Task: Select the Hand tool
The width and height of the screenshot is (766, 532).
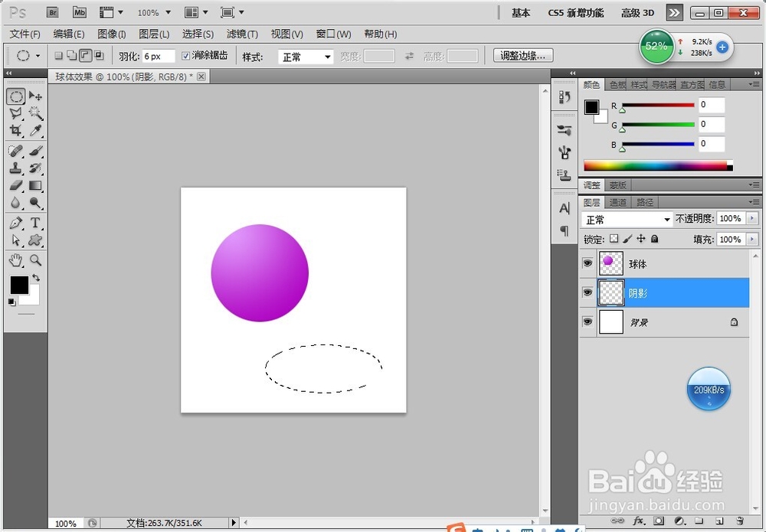Action: [x=16, y=260]
